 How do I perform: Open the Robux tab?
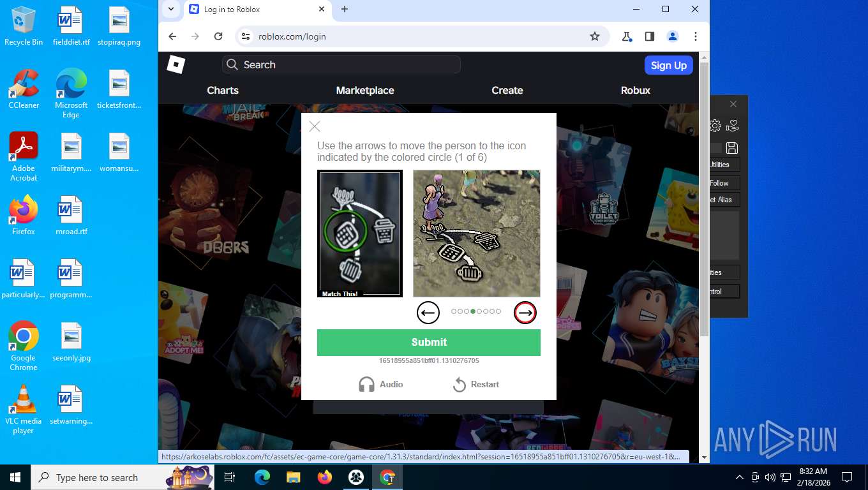tap(636, 90)
